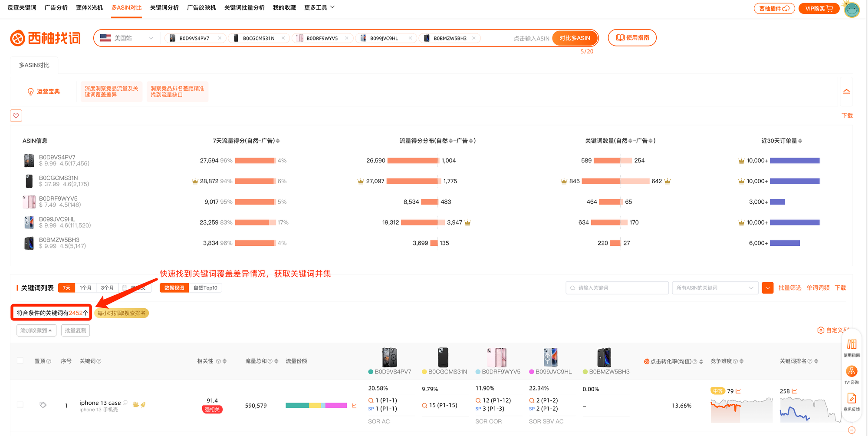Collapse the 运营宝典 tips panel

click(846, 92)
